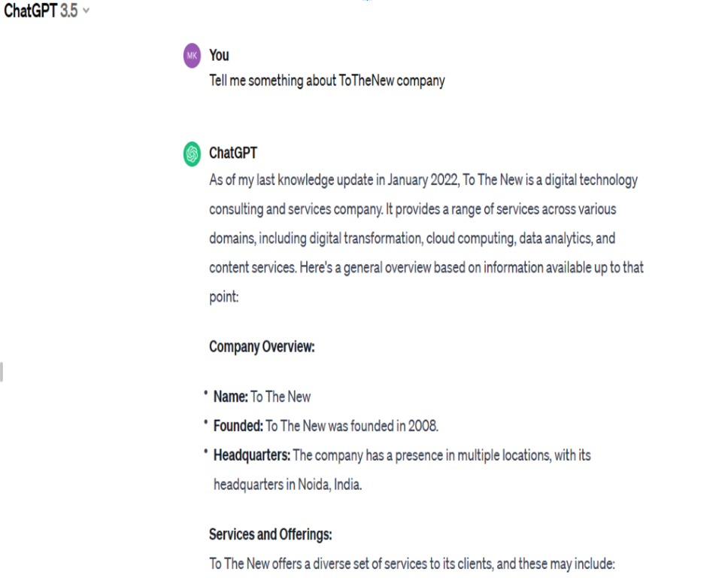Click the "You" sender label
This screenshot has height=578, width=728.
[x=219, y=55]
